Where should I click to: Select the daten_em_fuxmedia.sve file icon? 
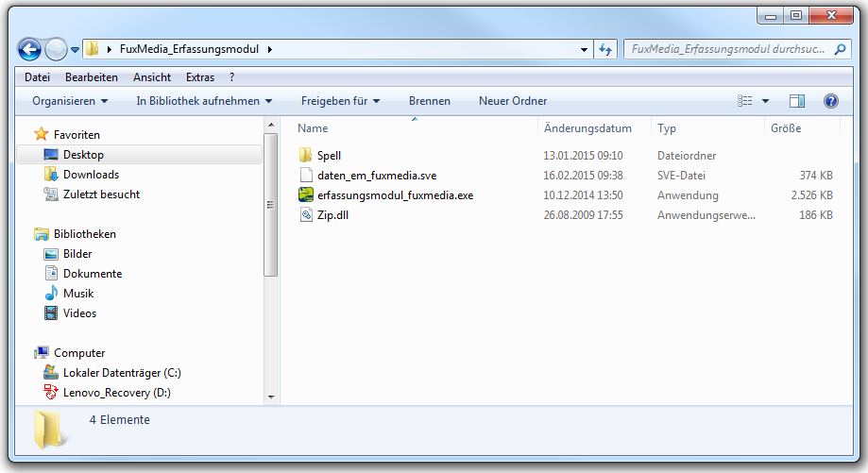click(306, 176)
